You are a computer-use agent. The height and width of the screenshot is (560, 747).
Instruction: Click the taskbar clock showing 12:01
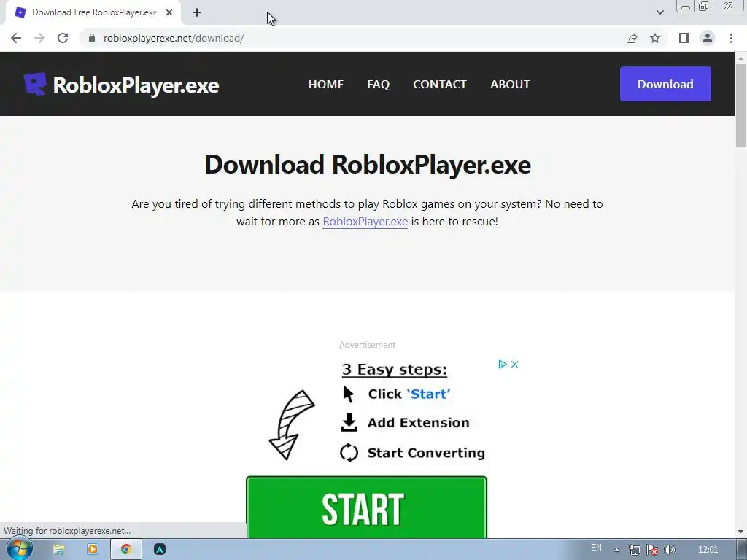tap(708, 550)
